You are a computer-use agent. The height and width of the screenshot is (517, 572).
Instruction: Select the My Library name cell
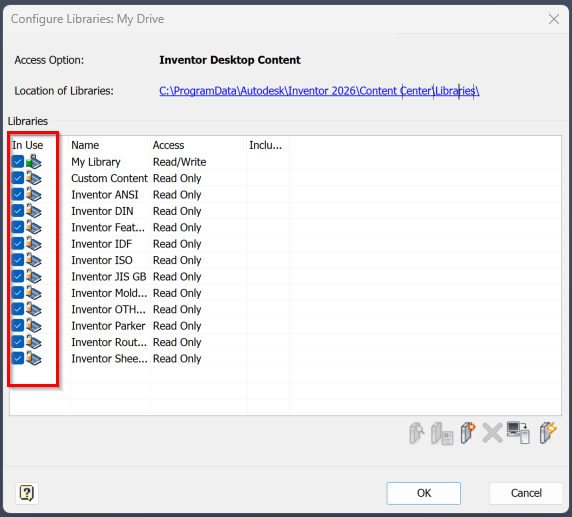pyautogui.click(x=96, y=162)
